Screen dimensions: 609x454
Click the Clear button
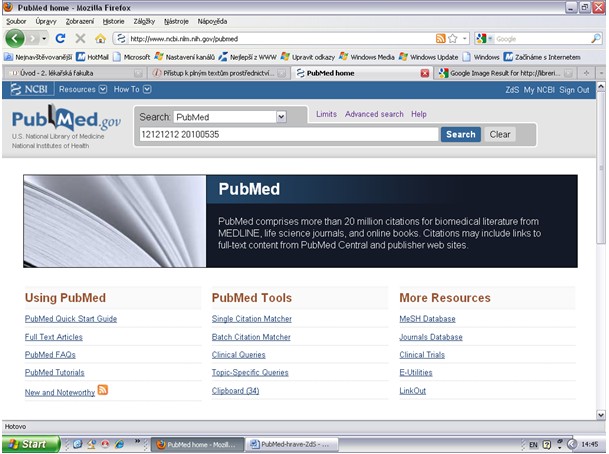500,134
